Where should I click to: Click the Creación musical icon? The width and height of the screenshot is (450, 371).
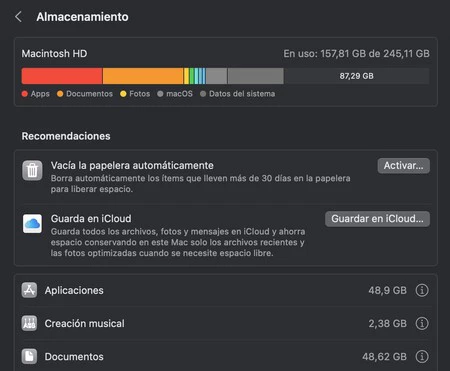(29, 323)
